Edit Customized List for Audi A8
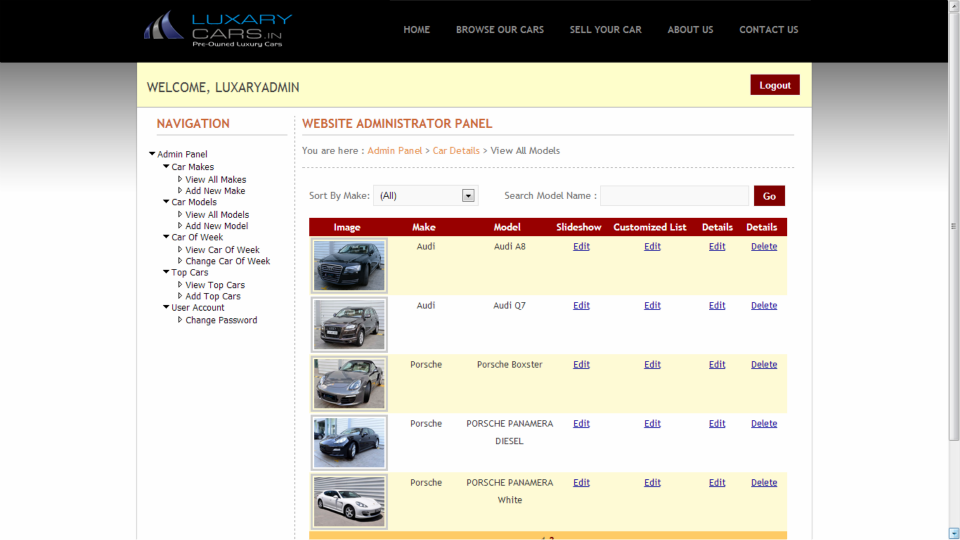Image resolution: width=960 pixels, height=540 pixels. [x=652, y=246]
